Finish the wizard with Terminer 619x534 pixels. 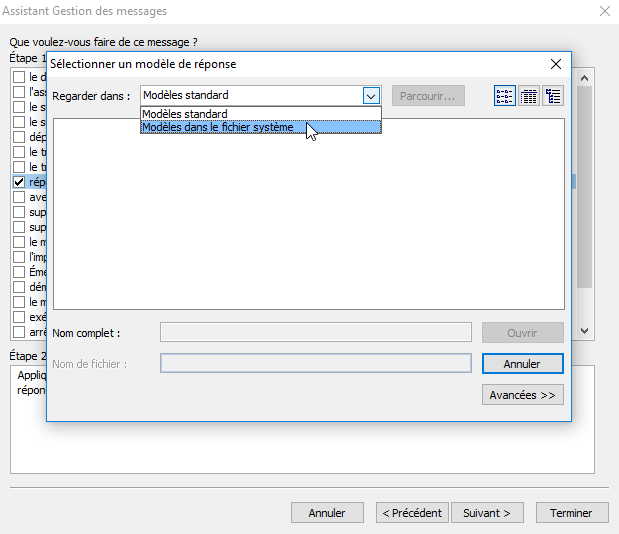(x=572, y=513)
